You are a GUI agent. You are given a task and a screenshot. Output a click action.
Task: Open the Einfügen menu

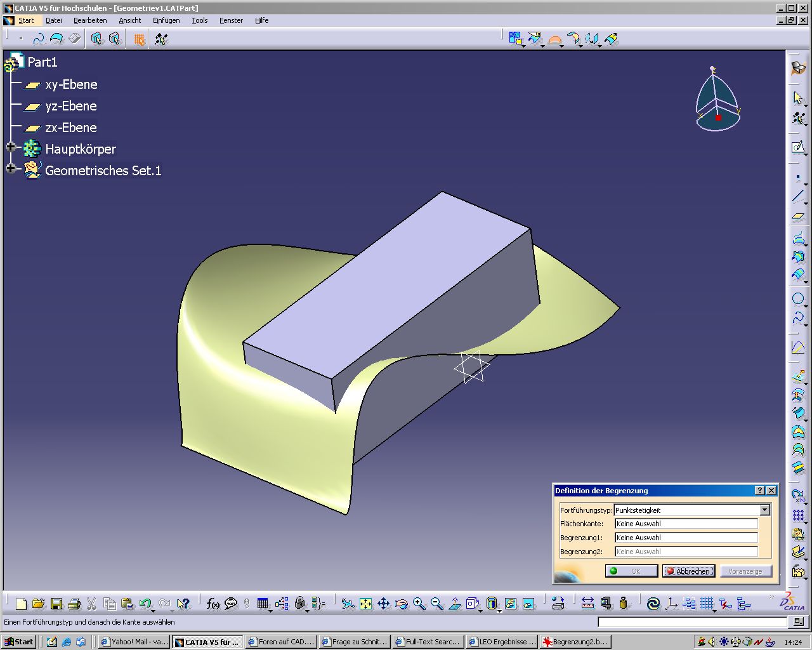166,20
